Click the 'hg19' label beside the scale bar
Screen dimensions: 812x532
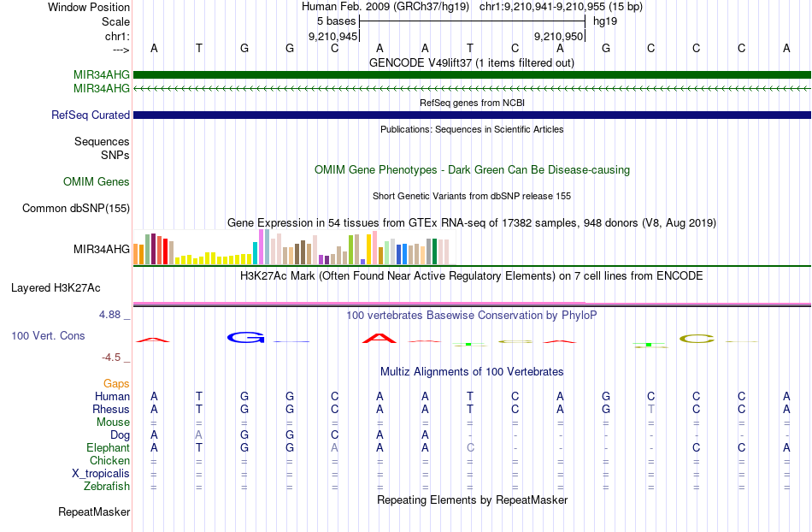pyautogui.click(x=605, y=21)
